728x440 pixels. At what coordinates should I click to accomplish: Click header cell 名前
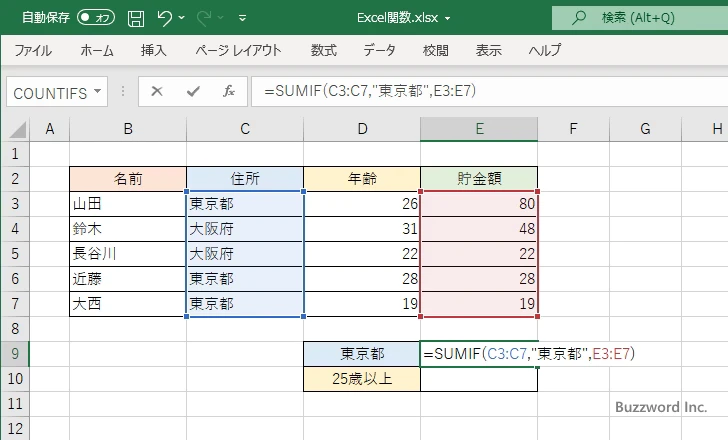coord(128,179)
